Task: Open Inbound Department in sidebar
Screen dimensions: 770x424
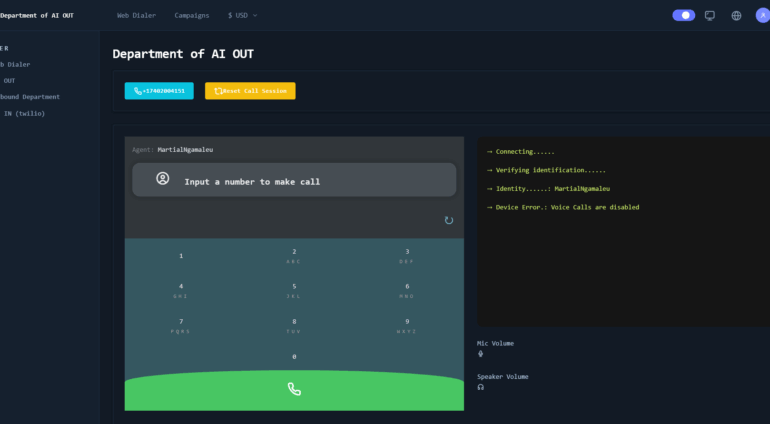Action: [30, 97]
